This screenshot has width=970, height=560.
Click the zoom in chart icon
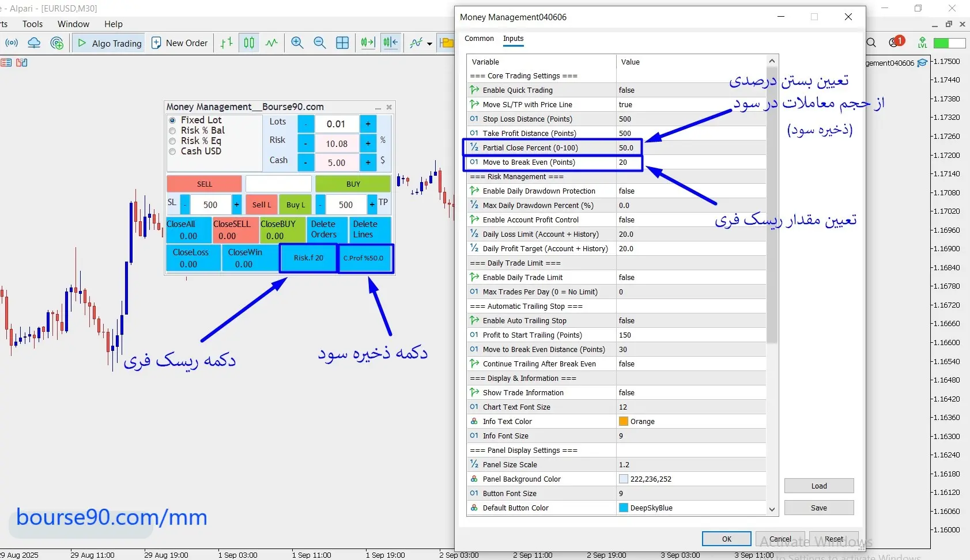[x=297, y=43]
